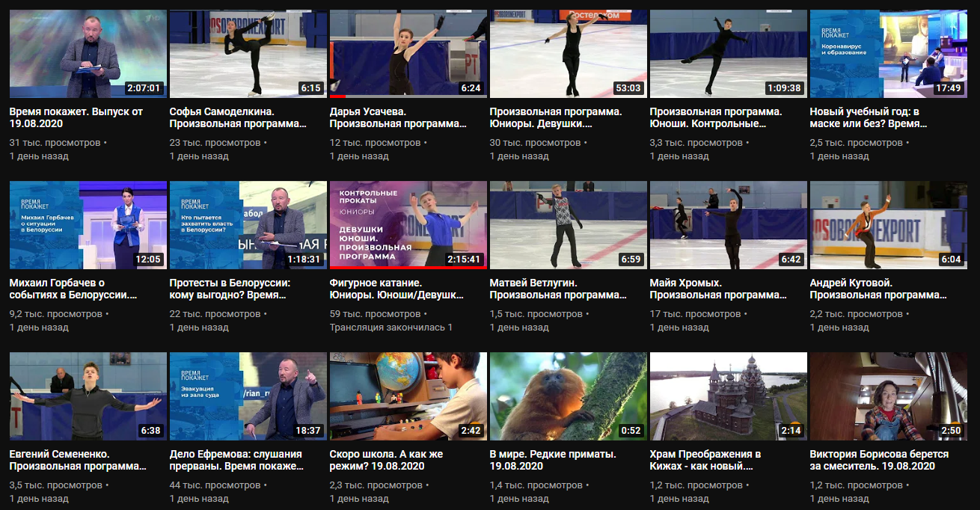This screenshot has height=510, width=980.
Task: Click 'Храм Преображения в Кижах' video title
Action: [705, 460]
